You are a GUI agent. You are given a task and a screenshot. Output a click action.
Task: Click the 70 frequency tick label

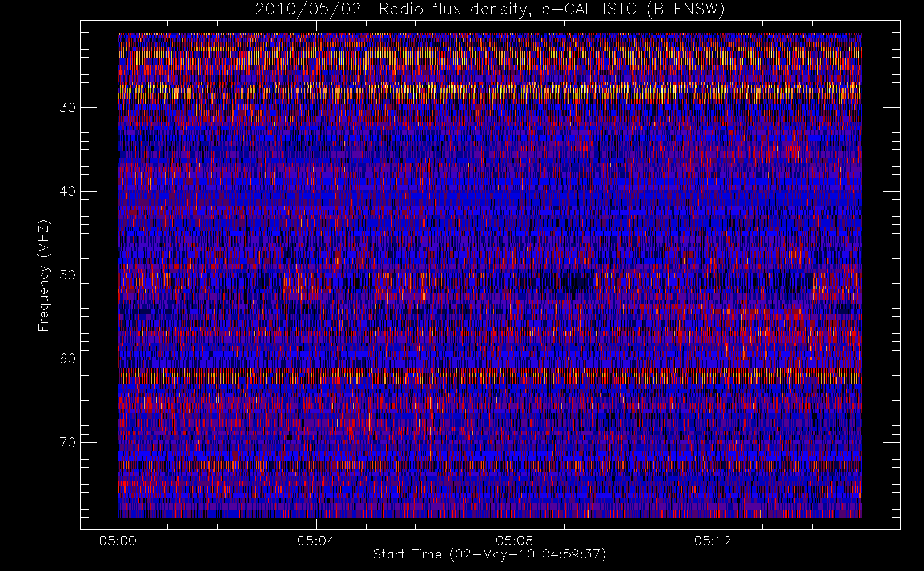pos(67,443)
